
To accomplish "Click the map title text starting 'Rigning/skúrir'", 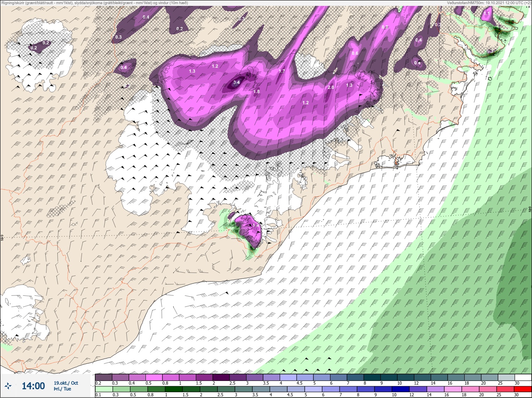I will click(95, 2).
